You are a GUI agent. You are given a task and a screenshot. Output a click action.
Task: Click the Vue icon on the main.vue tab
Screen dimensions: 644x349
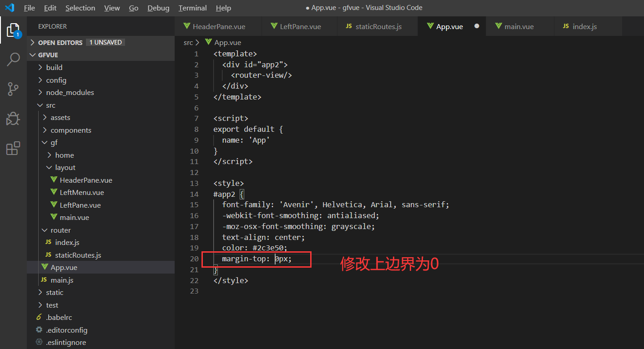498,26
